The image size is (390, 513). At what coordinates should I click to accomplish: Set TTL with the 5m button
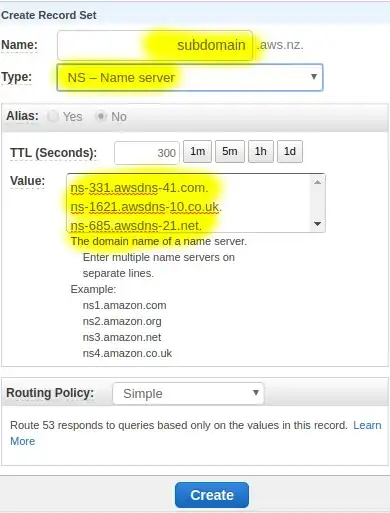pyautogui.click(x=230, y=151)
